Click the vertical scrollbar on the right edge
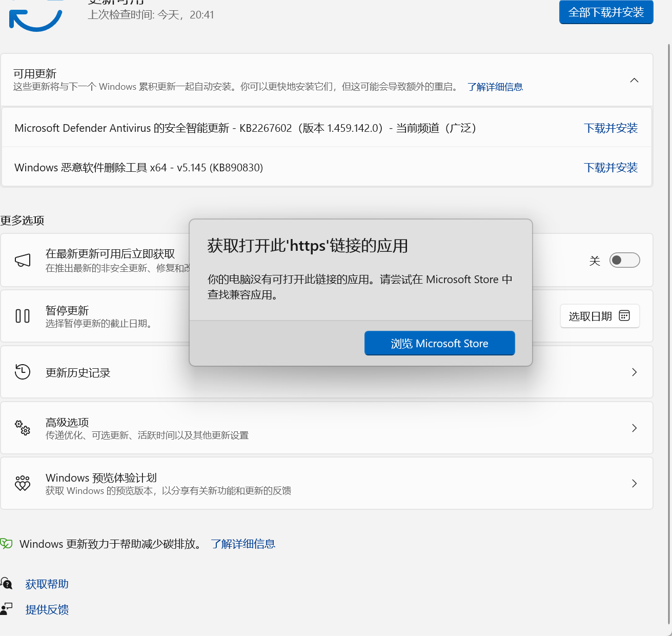Viewport: 672px width, 636px height. [669, 333]
